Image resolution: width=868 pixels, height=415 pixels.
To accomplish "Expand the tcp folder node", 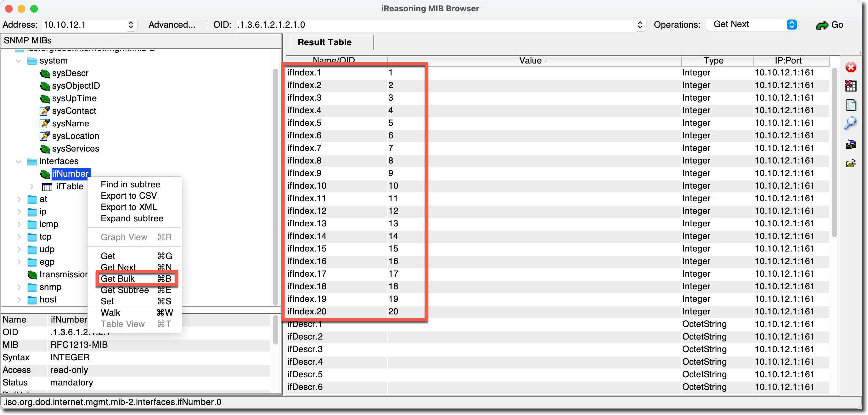I will (19, 237).
